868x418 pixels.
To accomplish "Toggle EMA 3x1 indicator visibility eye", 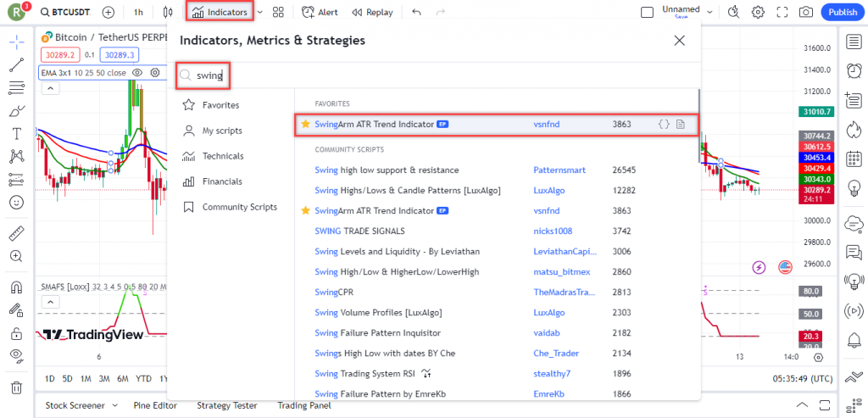I will pyautogui.click(x=138, y=73).
